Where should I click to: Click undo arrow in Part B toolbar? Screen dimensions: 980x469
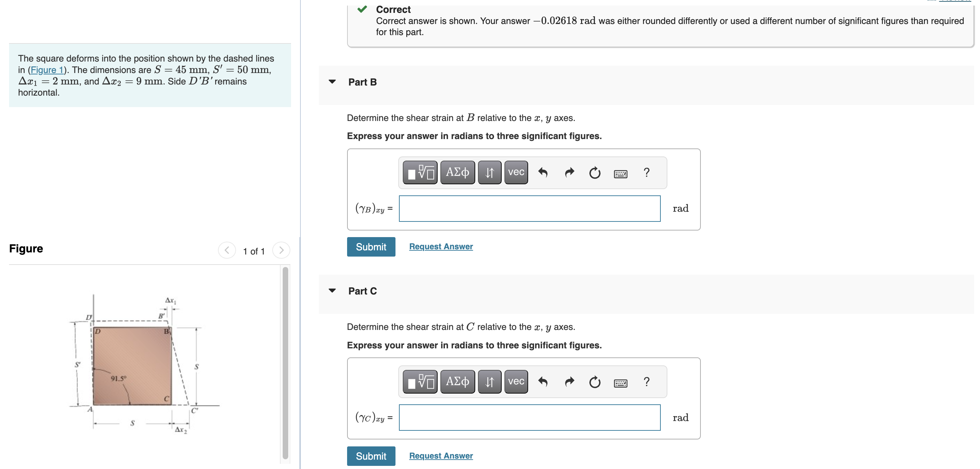click(543, 172)
